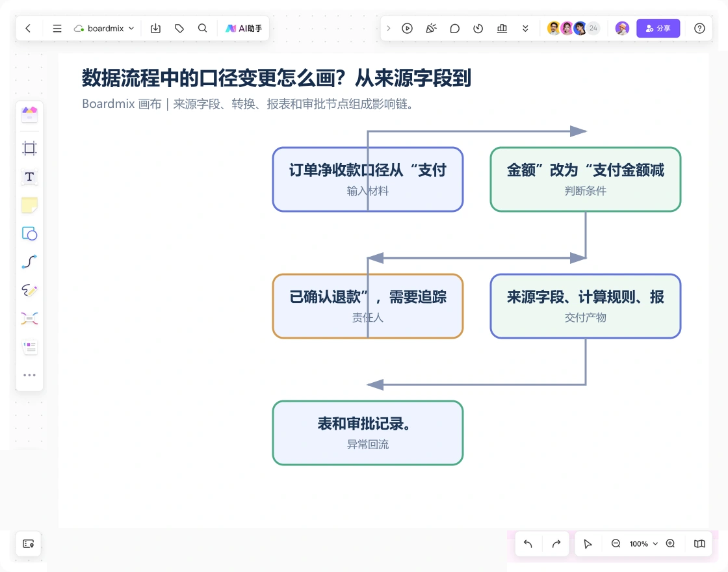Viewport: 728px width, 572px height.
Task: Open the timer icon
Action: (x=478, y=29)
